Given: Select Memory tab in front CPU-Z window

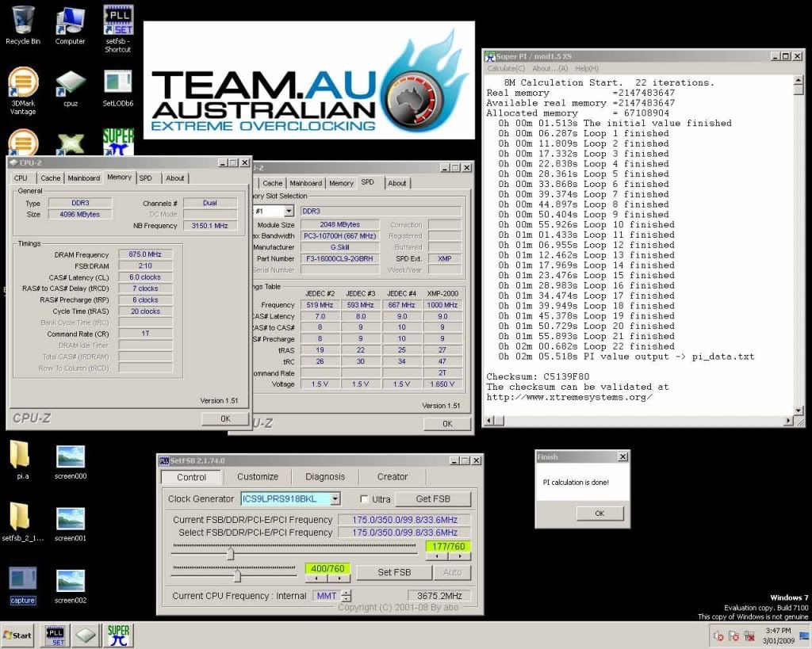Looking at the screenshot, I should (119, 177).
